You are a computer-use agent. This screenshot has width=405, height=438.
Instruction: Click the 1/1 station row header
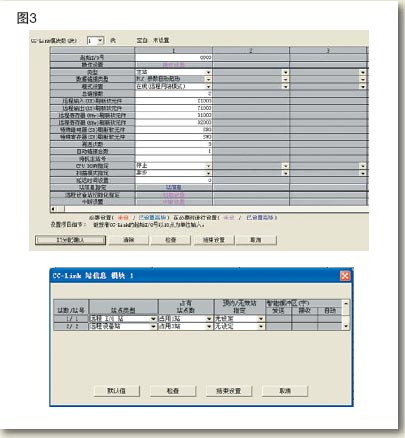(72, 319)
